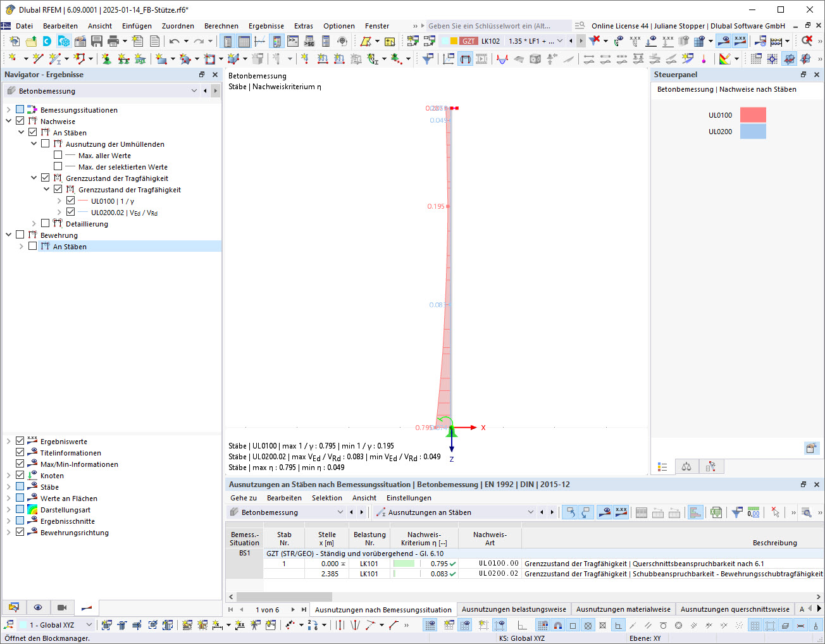Toggle UL0100 | 1 / γ checkbox
Image resolution: width=825 pixels, height=644 pixels.
click(70, 201)
